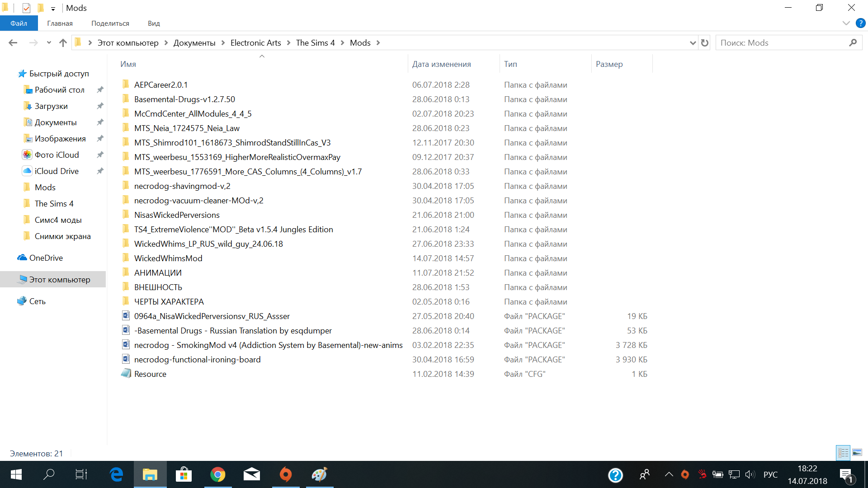This screenshot has height=488, width=868.
Task: Refresh the Mods folder view
Action: [705, 43]
